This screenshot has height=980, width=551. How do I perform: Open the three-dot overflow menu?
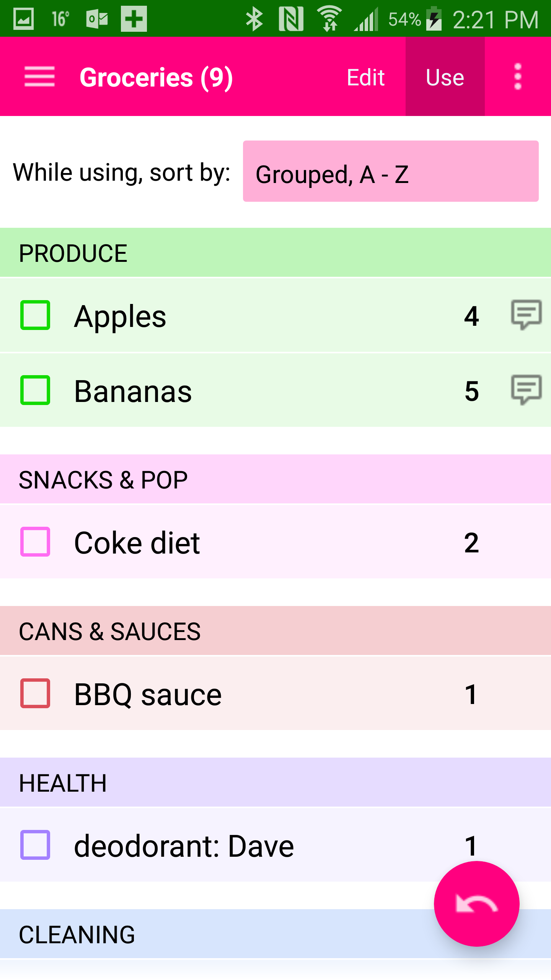518,77
